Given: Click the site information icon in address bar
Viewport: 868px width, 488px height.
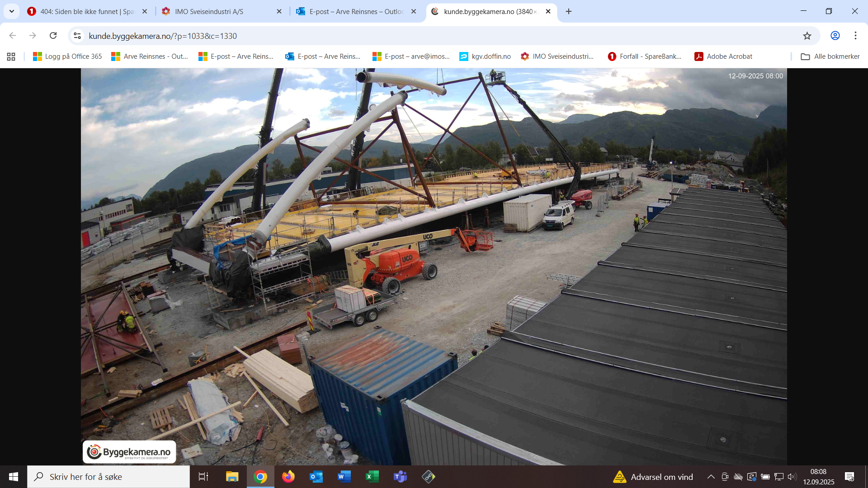Looking at the screenshot, I should (x=77, y=36).
